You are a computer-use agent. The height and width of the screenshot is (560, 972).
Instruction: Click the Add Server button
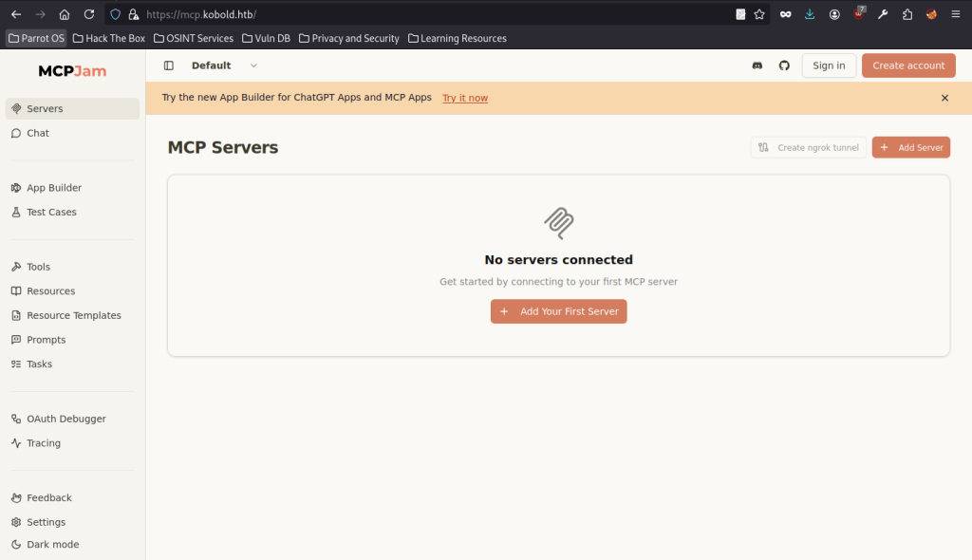coord(910,148)
